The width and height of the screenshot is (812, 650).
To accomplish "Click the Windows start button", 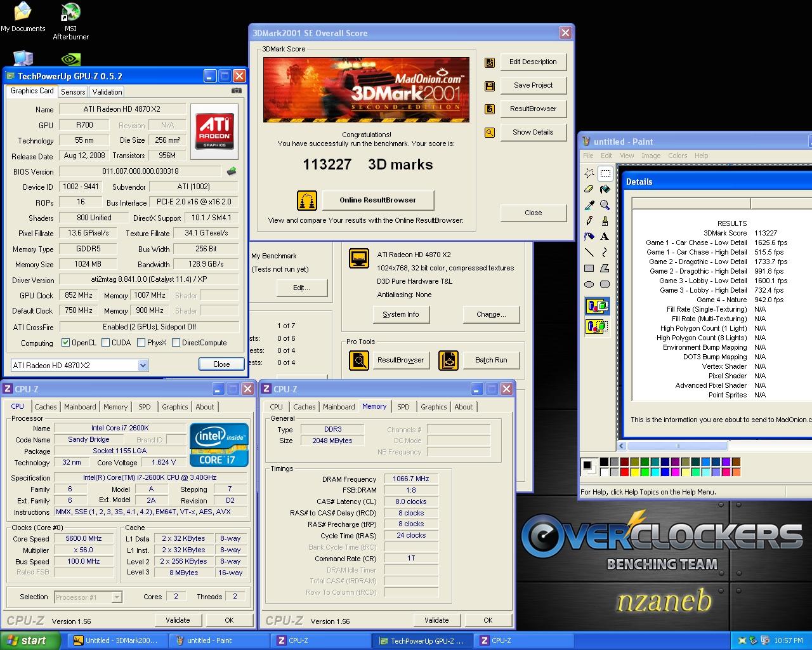I will 30,640.
